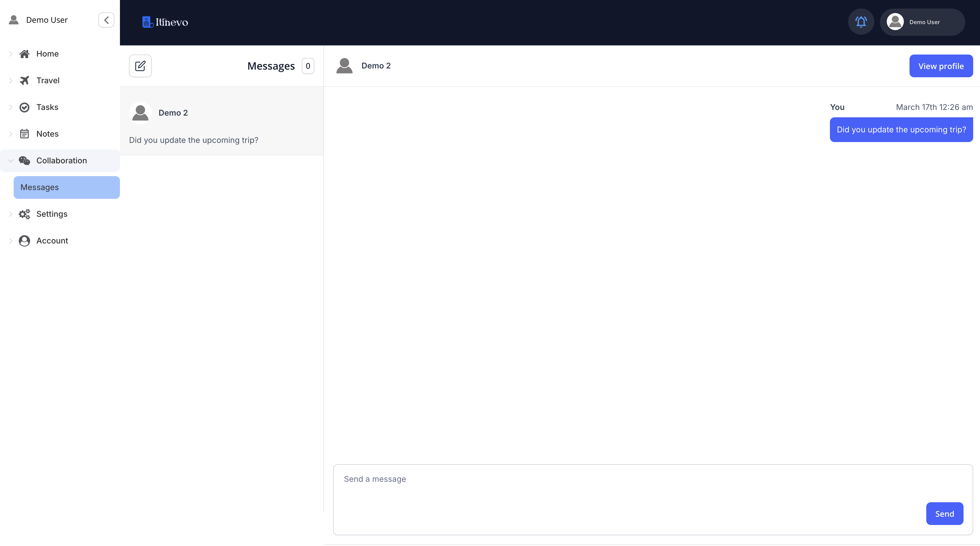Click Demo 2 avatar in chat header
The height and width of the screenshot is (546, 980).
click(344, 66)
